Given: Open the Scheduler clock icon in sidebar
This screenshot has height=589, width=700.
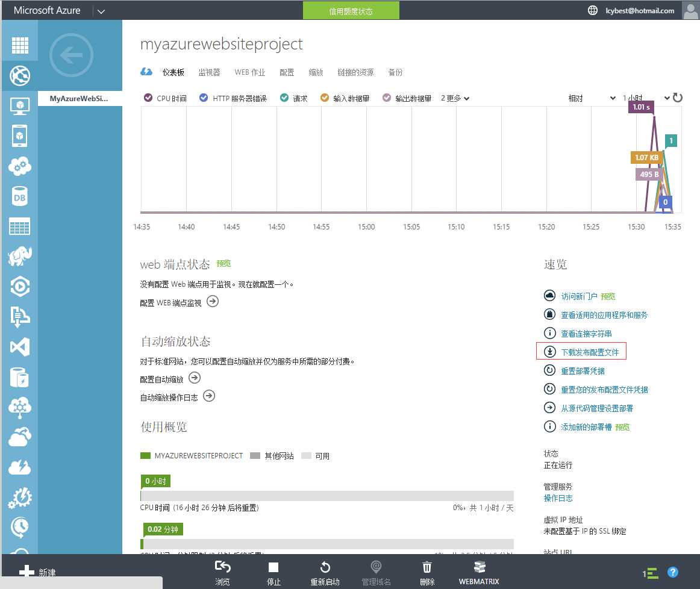Looking at the screenshot, I should pos(20,528).
